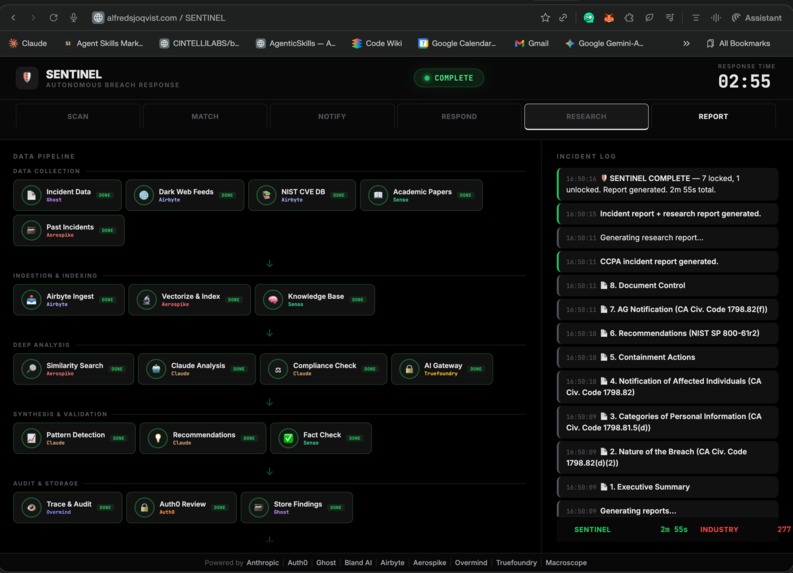This screenshot has height=573, width=793.
Task: Click the microphone icon in browser toolbar
Action: pyautogui.click(x=73, y=18)
